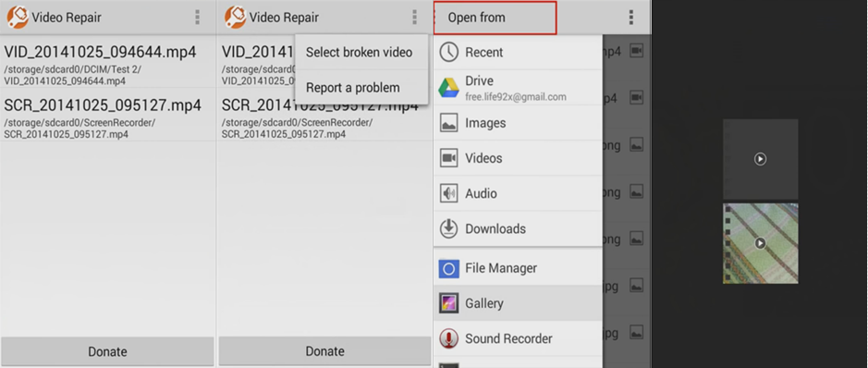
Task: Open File Manager app entry
Action: (x=518, y=268)
